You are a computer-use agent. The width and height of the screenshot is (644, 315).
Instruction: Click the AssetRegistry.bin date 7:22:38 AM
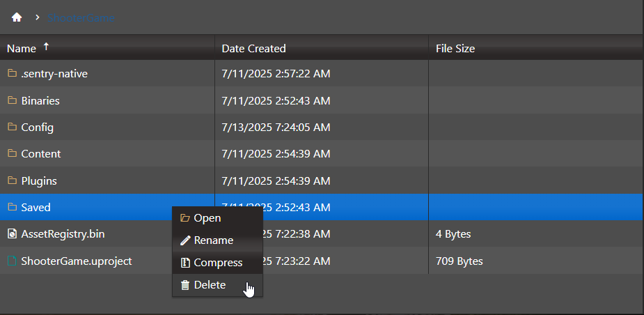click(297, 234)
